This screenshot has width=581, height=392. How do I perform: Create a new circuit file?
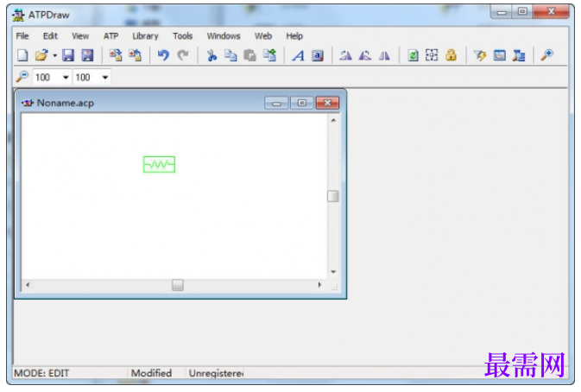22,55
